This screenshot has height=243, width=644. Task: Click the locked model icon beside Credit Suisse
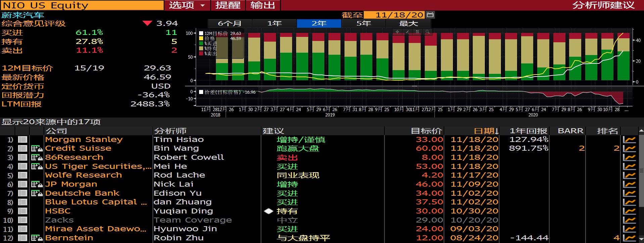click(37, 148)
